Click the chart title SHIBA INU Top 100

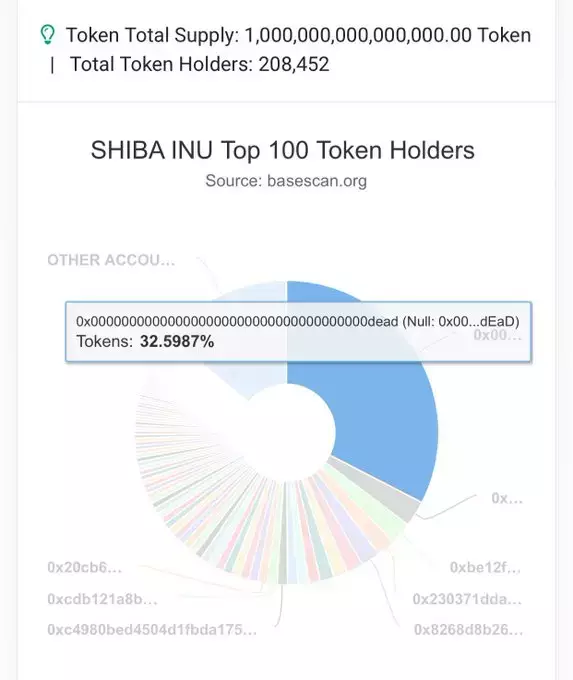282,150
